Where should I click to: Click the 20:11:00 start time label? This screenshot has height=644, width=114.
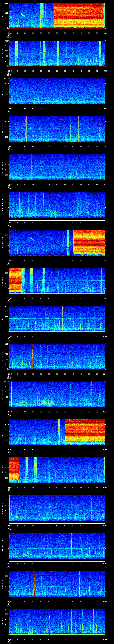9,412
